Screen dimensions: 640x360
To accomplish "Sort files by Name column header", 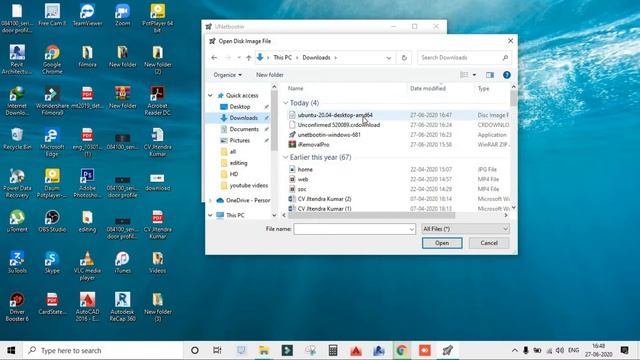I will [x=296, y=88].
